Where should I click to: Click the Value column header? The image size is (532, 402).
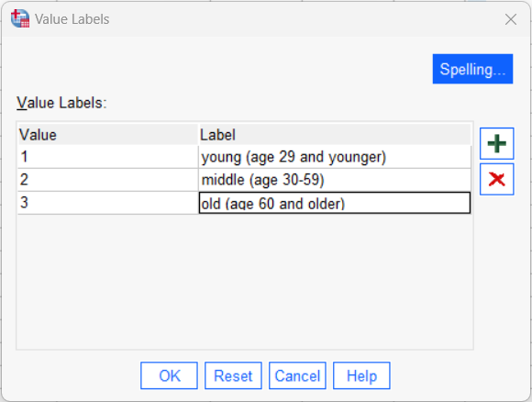click(108, 135)
